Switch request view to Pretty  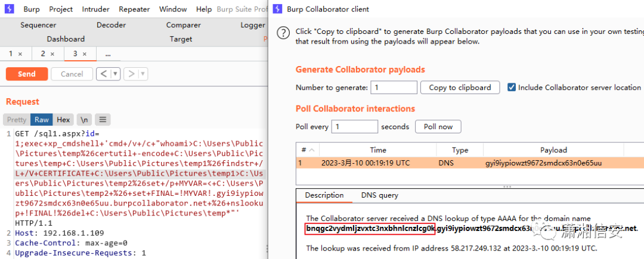coord(17,120)
